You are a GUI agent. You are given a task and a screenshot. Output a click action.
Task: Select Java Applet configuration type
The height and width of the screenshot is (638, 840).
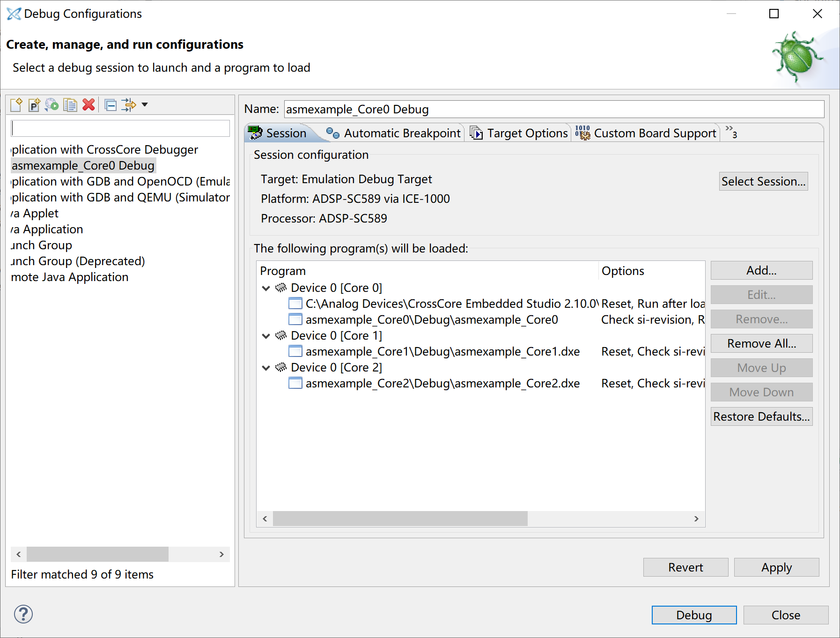[35, 213]
